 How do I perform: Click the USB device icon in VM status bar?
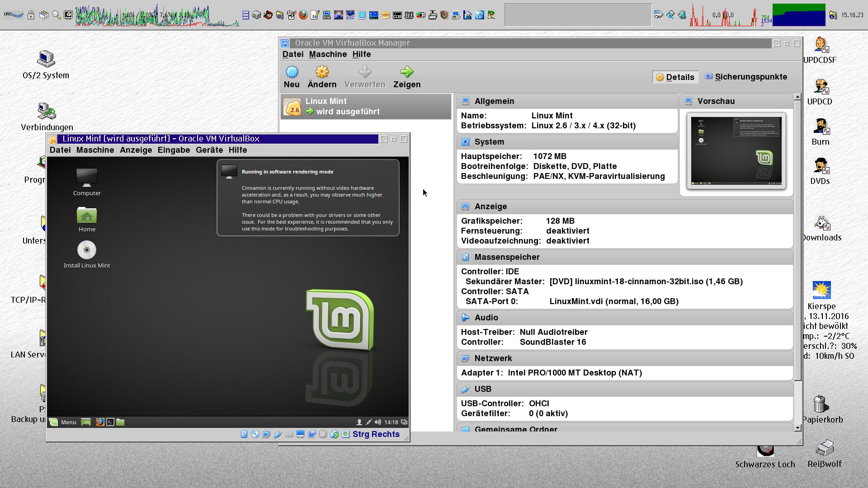click(x=278, y=434)
